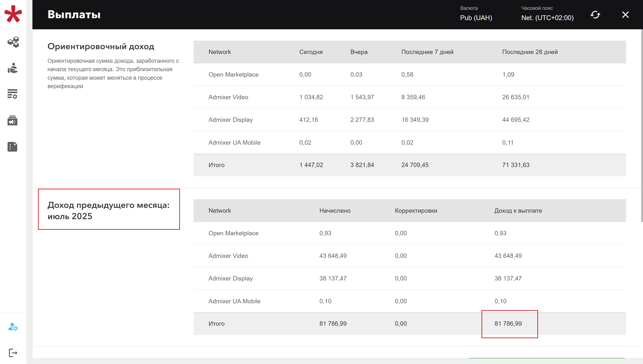Image resolution: width=643 pixels, height=364 pixels.
Task: Click the value 16 349,39 in last 7 days
Action: coord(415,120)
